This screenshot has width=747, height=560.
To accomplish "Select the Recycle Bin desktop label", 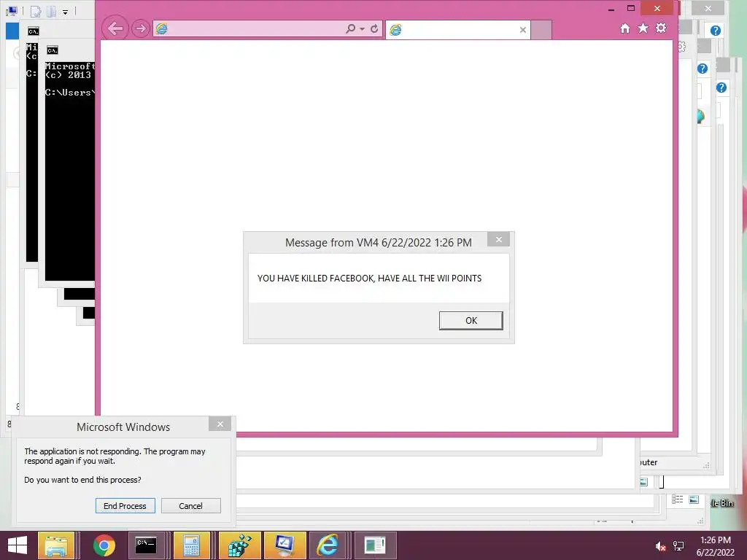I will coord(722,503).
